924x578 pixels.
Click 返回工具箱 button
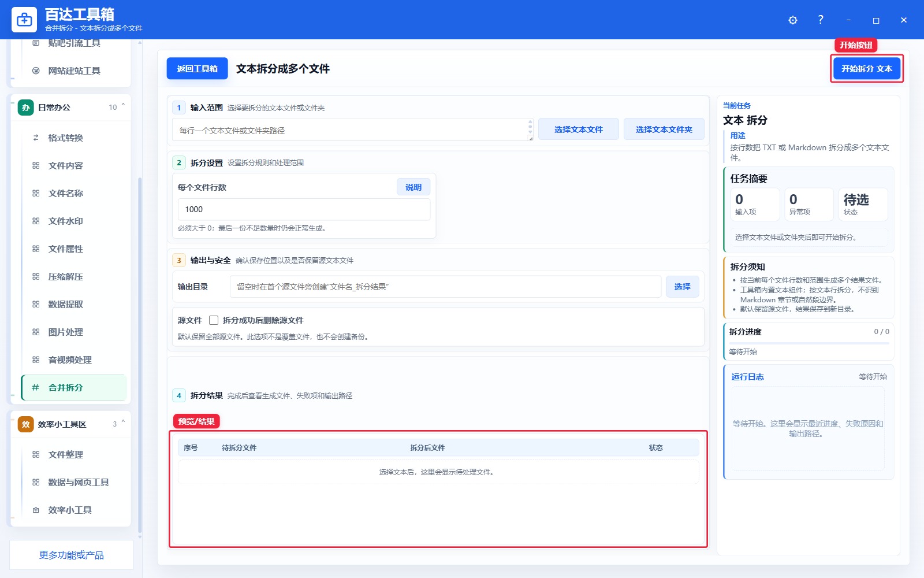(x=197, y=69)
